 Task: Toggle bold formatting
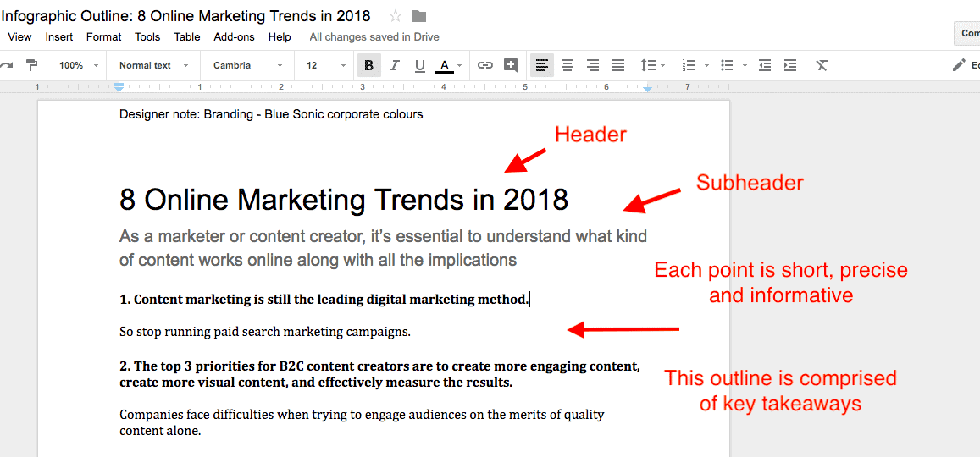click(x=368, y=65)
